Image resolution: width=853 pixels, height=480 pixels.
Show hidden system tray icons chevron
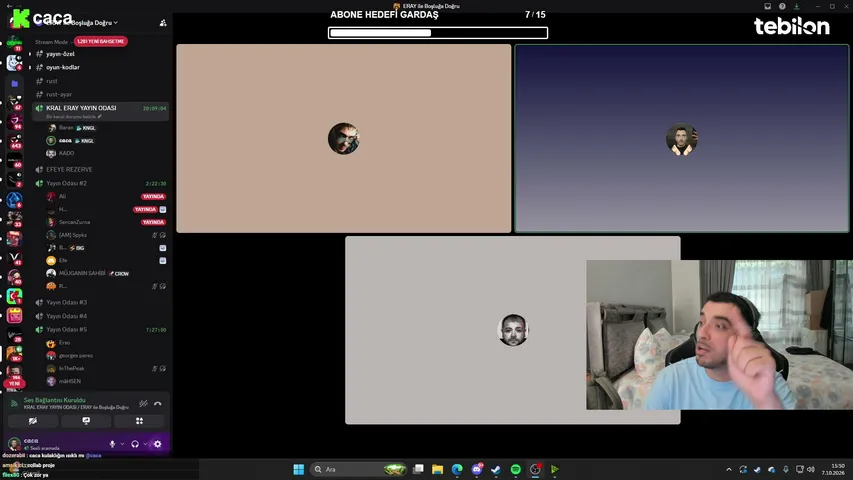(729, 469)
